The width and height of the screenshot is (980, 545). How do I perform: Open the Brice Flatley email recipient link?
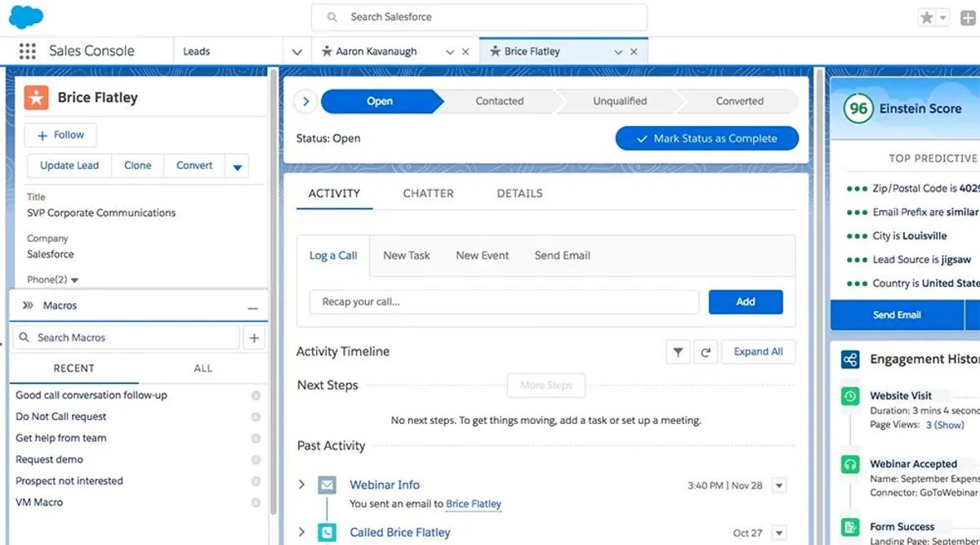coord(474,504)
